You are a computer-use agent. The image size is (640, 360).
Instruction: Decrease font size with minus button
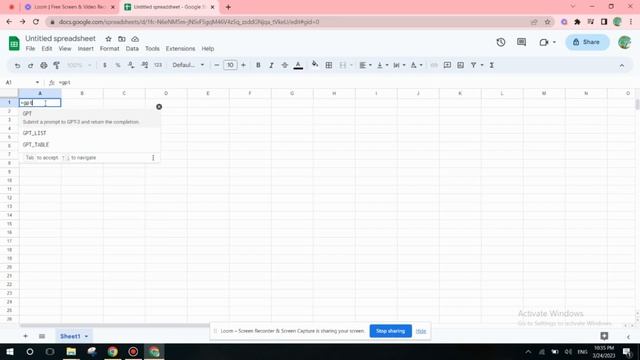(217, 65)
